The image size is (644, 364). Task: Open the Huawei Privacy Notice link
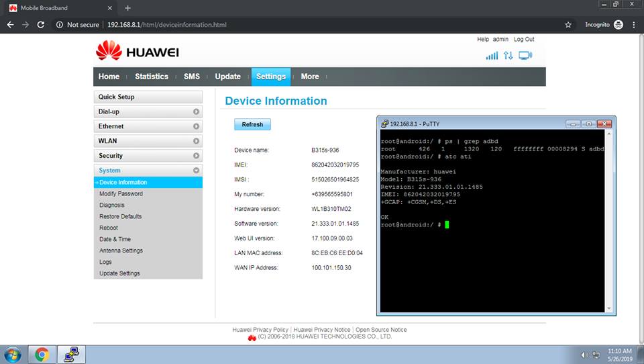[x=322, y=330]
